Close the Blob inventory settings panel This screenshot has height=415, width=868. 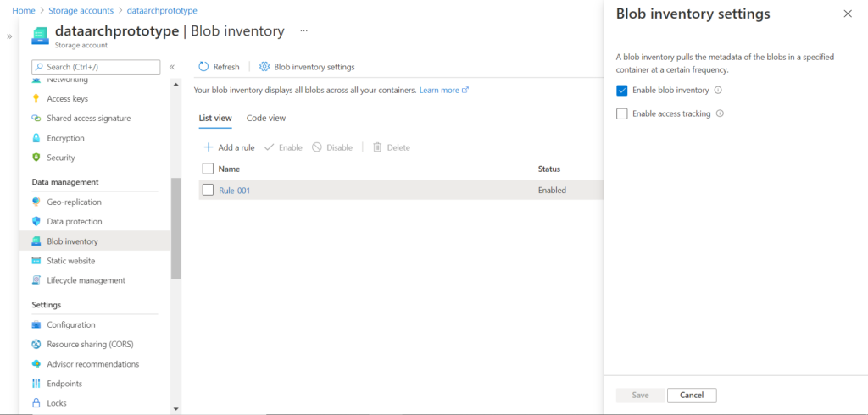tap(848, 14)
